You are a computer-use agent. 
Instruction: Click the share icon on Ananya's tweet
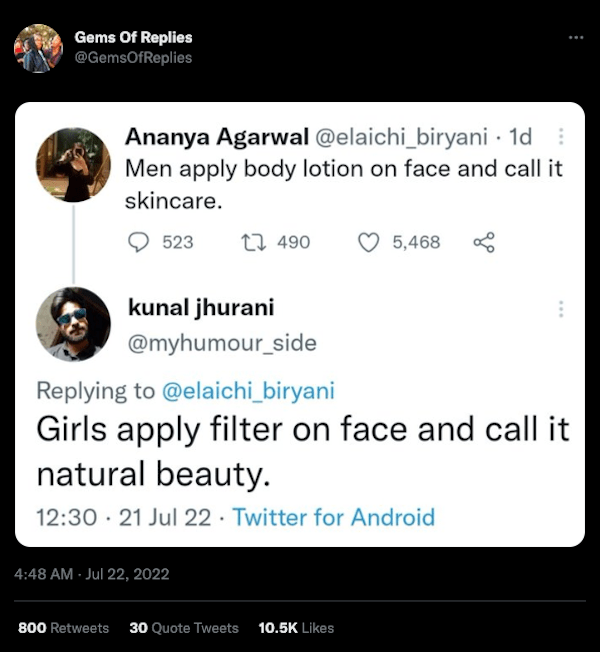pos(484,242)
